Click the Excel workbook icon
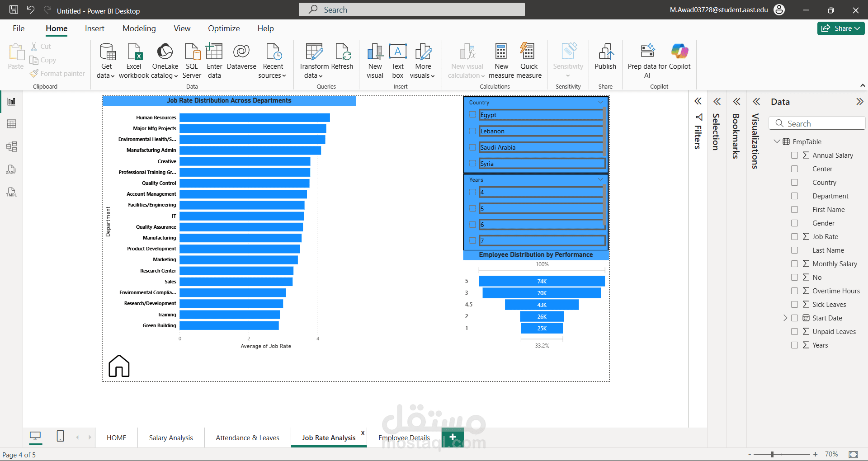Image resolution: width=868 pixels, height=461 pixels. (134, 52)
